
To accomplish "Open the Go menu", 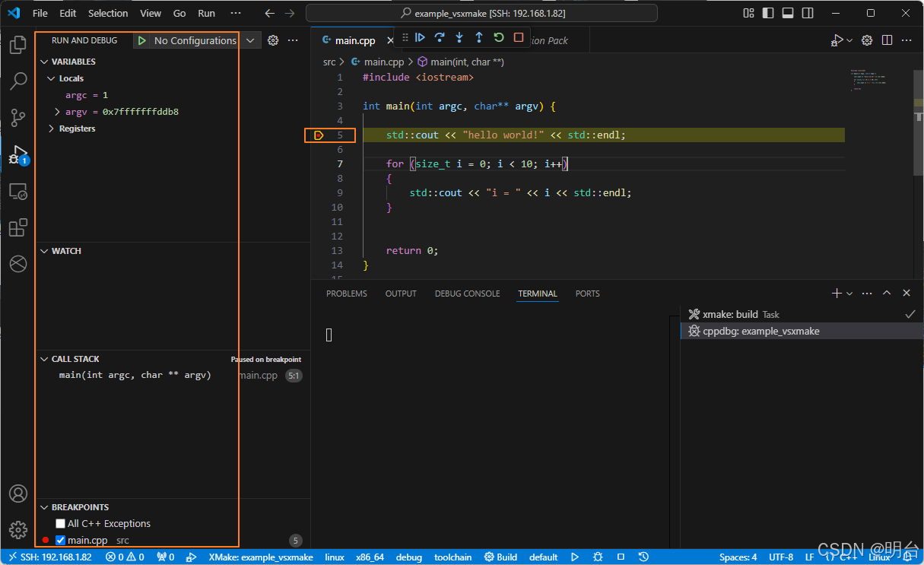I will coord(179,13).
